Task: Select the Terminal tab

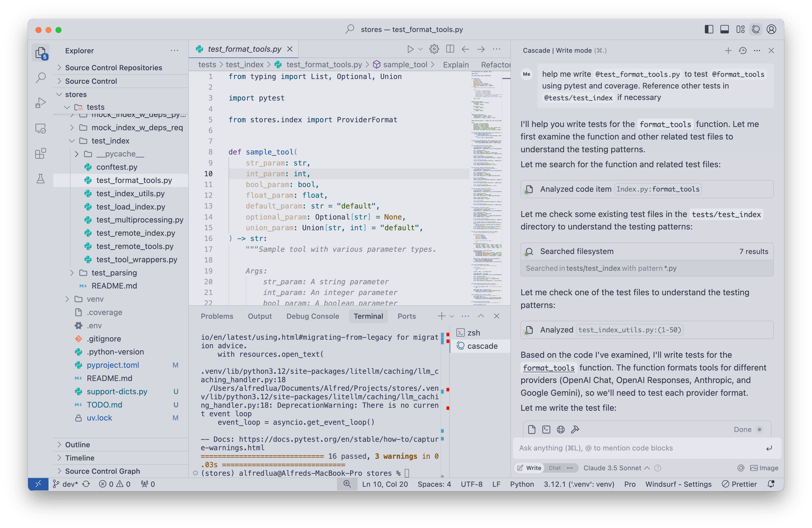Action: coord(368,316)
